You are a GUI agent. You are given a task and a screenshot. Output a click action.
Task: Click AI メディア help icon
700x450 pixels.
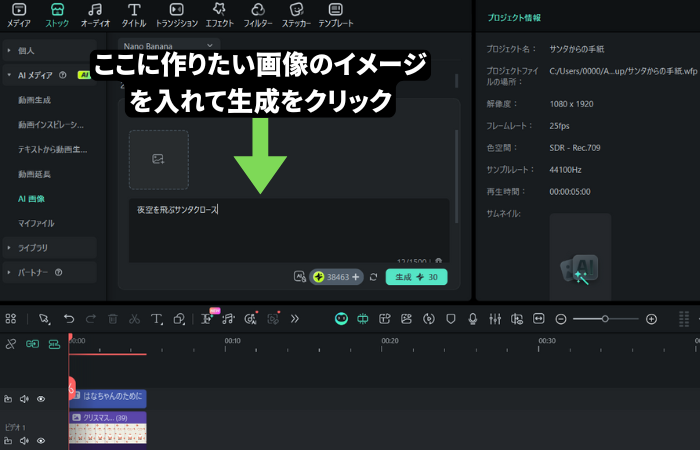(63, 75)
